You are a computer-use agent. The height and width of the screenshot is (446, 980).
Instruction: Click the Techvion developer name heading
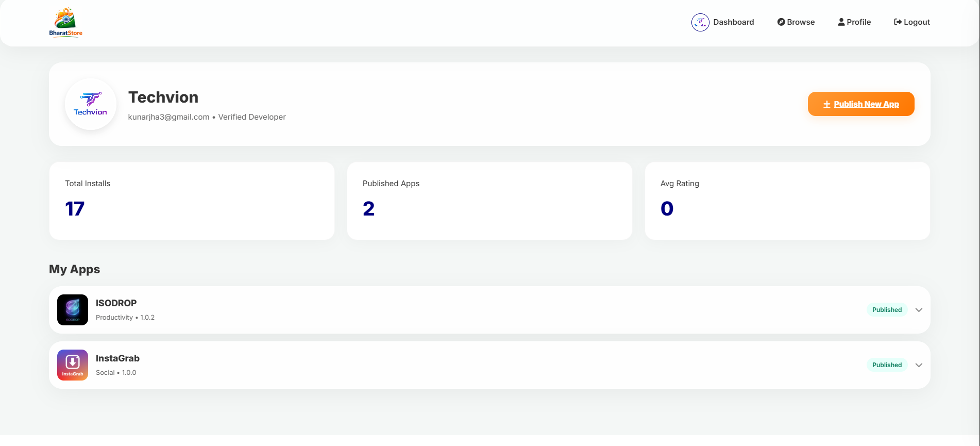pyautogui.click(x=163, y=97)
